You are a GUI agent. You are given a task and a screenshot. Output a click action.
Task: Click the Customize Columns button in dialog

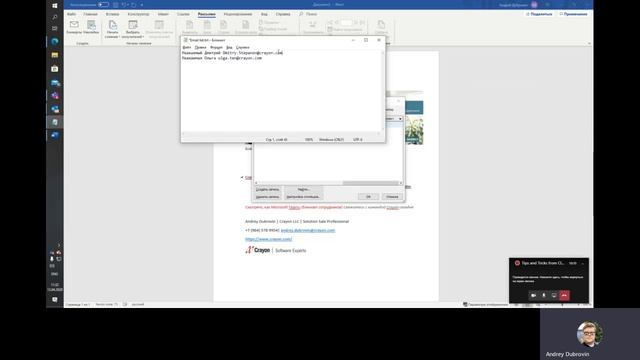click(304, 197)
